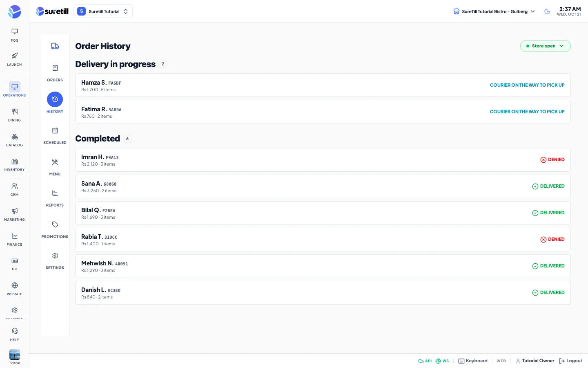This screenshot has width=588, height=368.
Task: Open the Bistro – Gulberg location dropdown
Action: click(x=494, y=11)
